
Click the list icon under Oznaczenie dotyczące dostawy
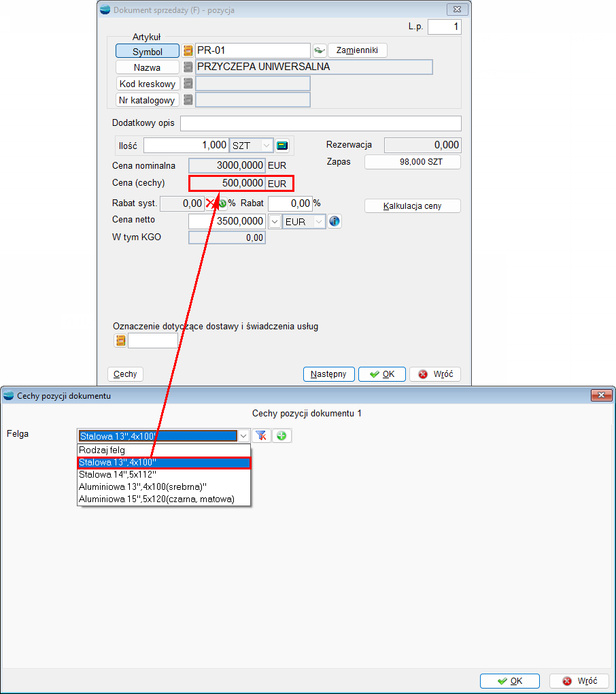[120, 341]
